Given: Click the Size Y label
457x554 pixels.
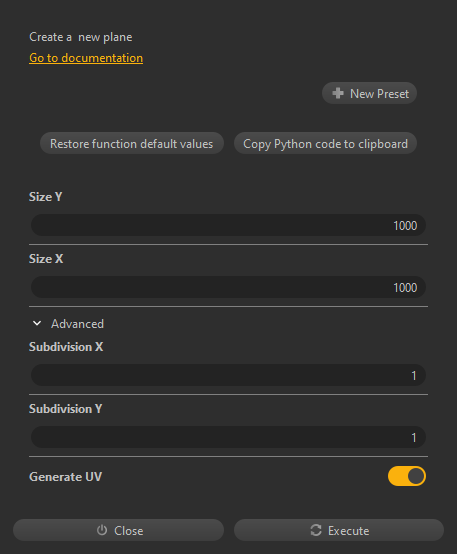Looking at the screenshot, I should pyautogui.click(x=46, y=197).
